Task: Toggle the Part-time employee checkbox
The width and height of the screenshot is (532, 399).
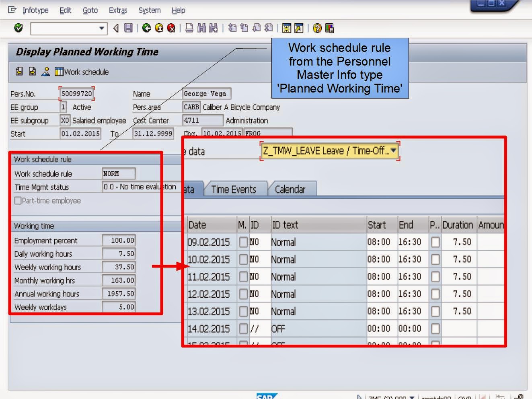Action: point(18,200)
